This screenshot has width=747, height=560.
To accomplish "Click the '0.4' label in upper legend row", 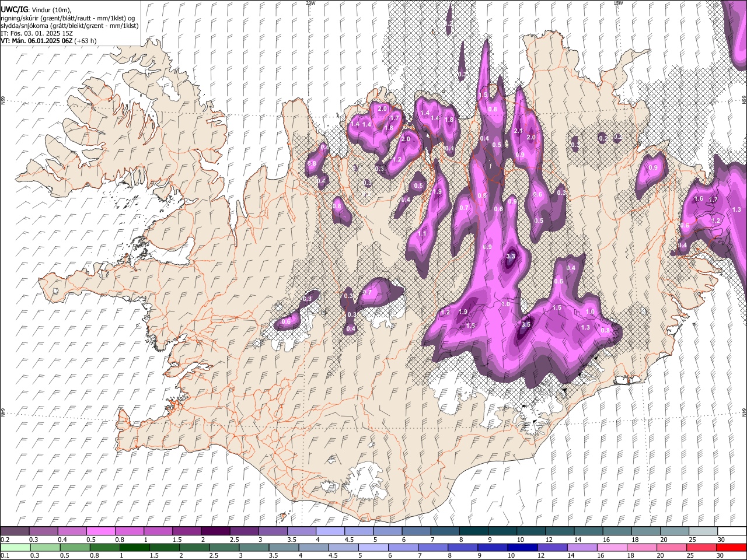I will (x=62, y=540).
